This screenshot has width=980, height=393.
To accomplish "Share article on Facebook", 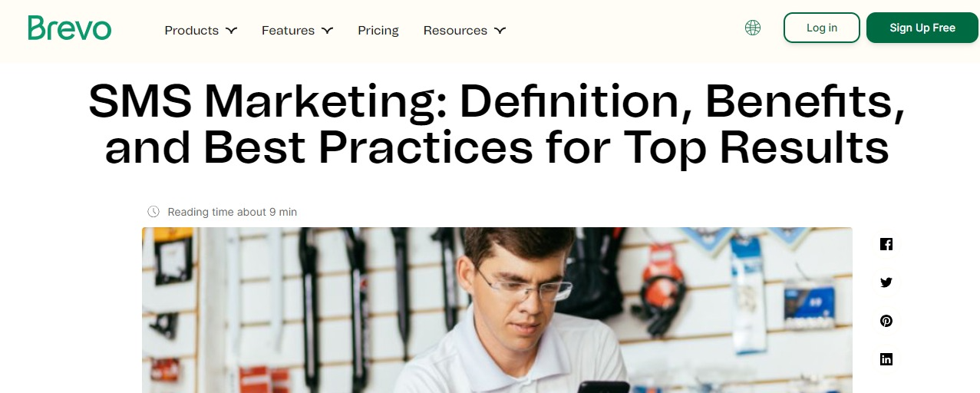I will [x=886, y=244].
